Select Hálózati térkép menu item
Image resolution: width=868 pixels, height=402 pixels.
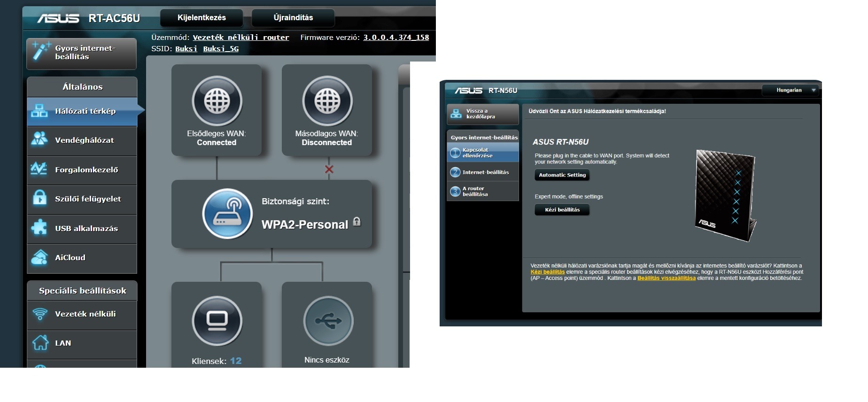(82, 111)
